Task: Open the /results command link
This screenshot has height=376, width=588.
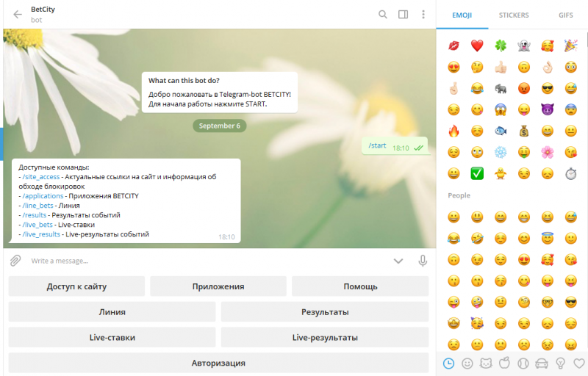Action: point(35,215)
